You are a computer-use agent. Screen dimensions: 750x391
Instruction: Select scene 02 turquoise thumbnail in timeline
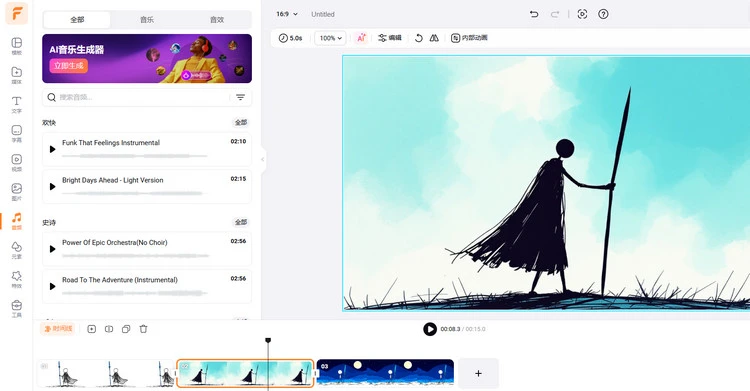click(x=245, y=373)
